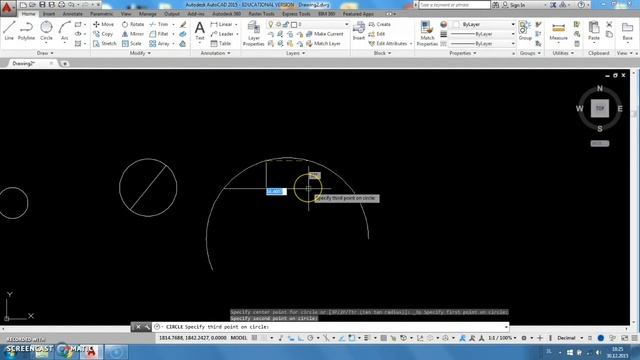Click the Mirror command
640x360 pixels.
133,34
